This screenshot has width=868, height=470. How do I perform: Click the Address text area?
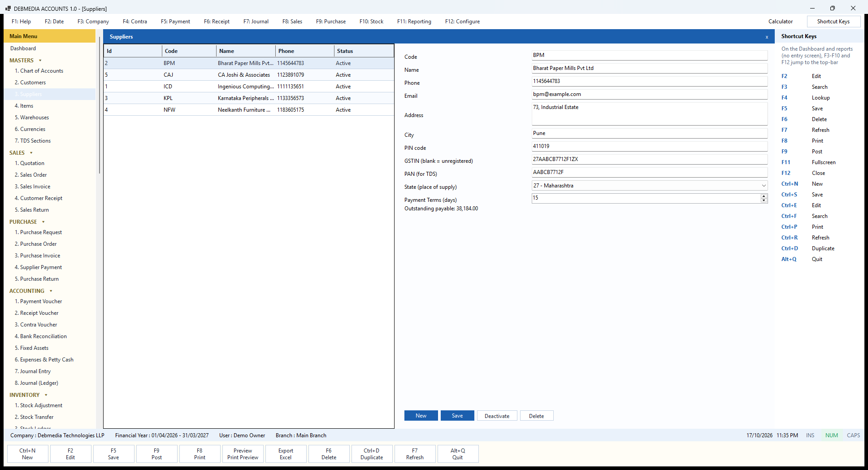click(650, 114)
